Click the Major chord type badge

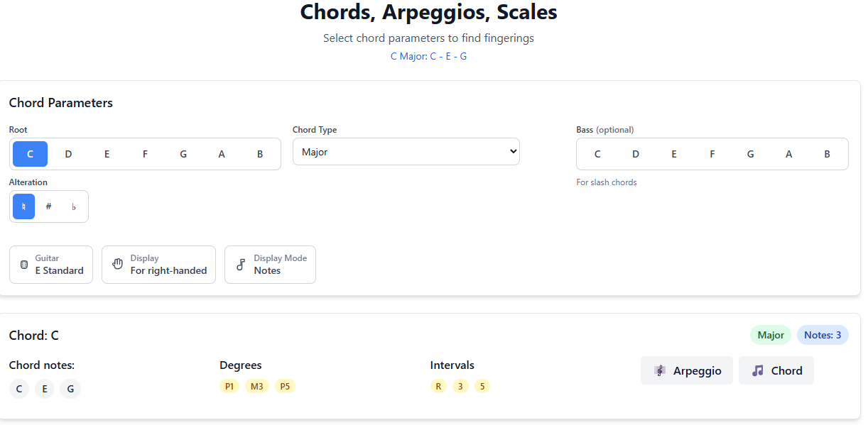pos(770,335)
